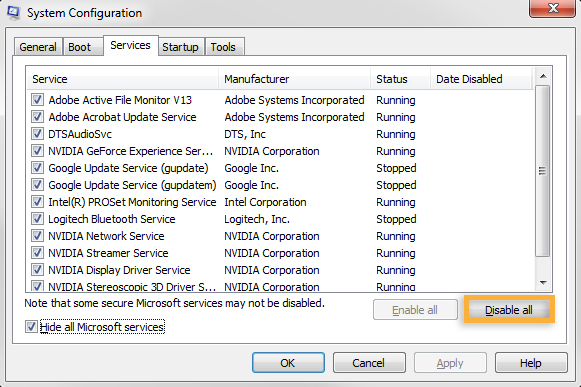Click the Logitech, Inc. manufacturer cell
Viewport: 581px width, 387px height.
pyautogui.click(x=257, y=219)
